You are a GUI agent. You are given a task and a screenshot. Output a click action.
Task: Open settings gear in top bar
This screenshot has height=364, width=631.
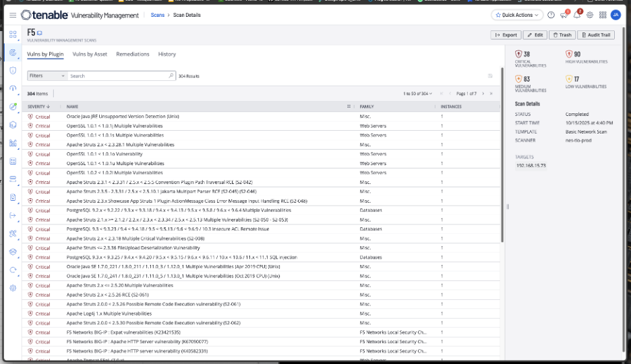click(x=590, y=15)
